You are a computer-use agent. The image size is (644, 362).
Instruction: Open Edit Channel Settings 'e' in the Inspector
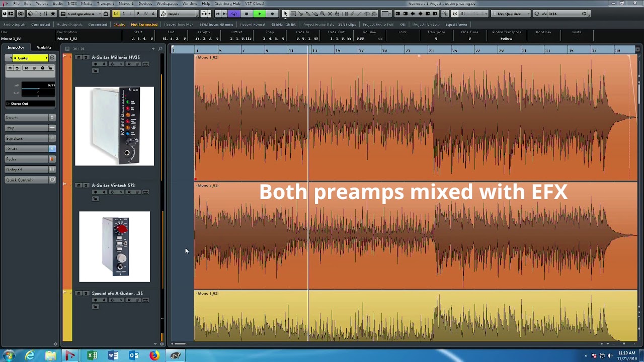pyautogui.click(x=52, y=58)
